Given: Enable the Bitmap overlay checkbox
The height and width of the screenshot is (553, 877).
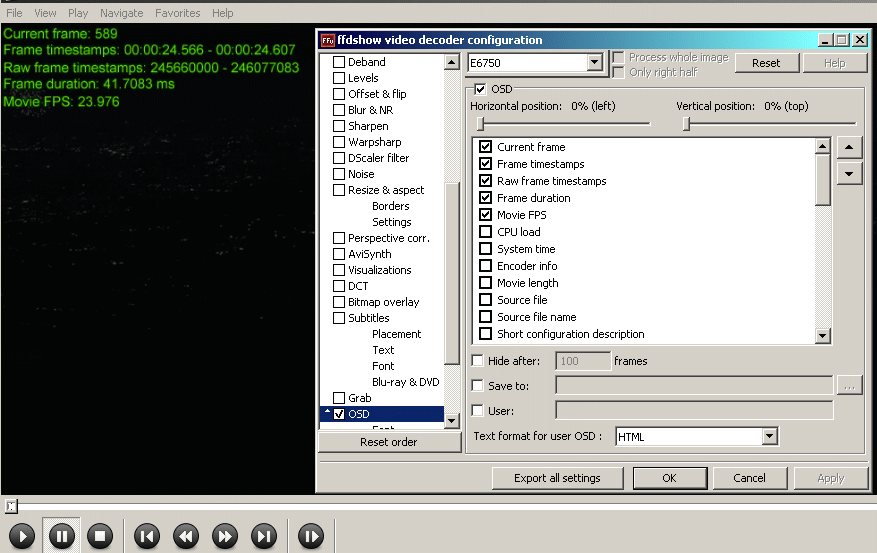Looking at the screenshot, I should [339, 302].
